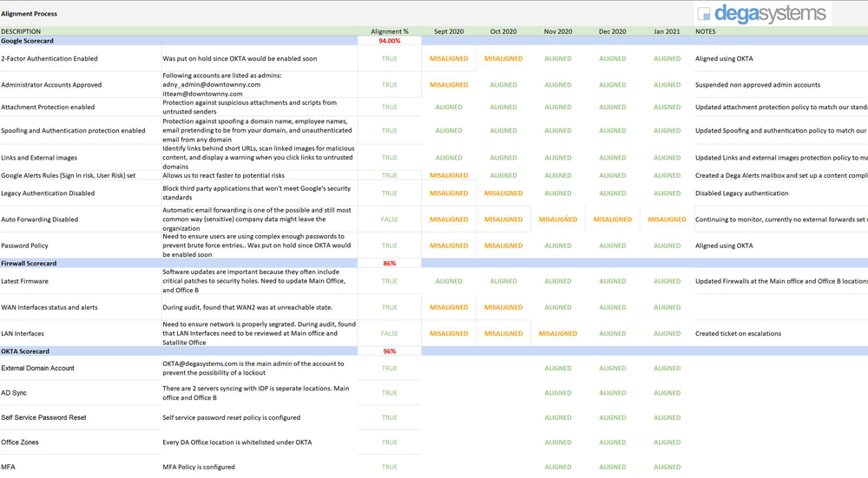Select the Sept 2020 column header

point(449,31)
